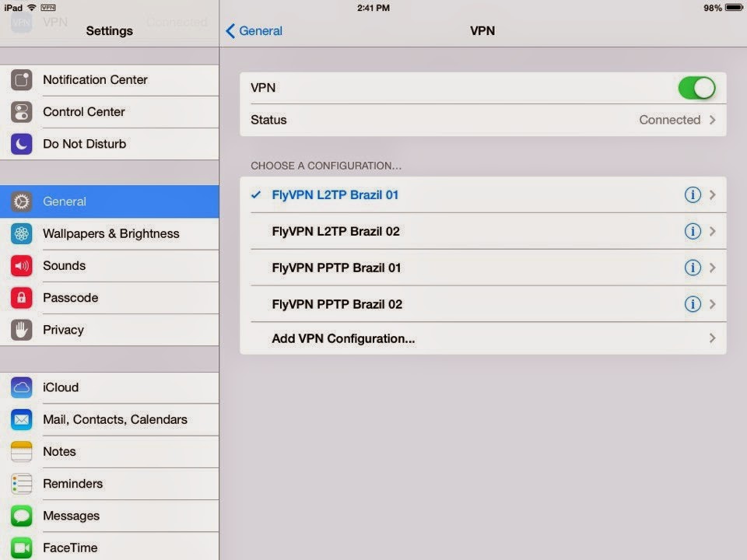Tap Add VPN Configuration...
747x560 pixels.
point(483,338)
